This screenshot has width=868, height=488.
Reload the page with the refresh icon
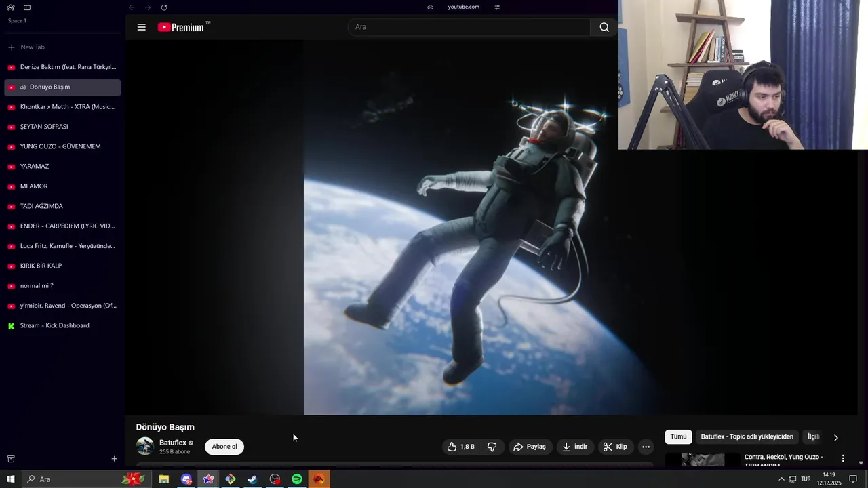click(x=164, y=7)
